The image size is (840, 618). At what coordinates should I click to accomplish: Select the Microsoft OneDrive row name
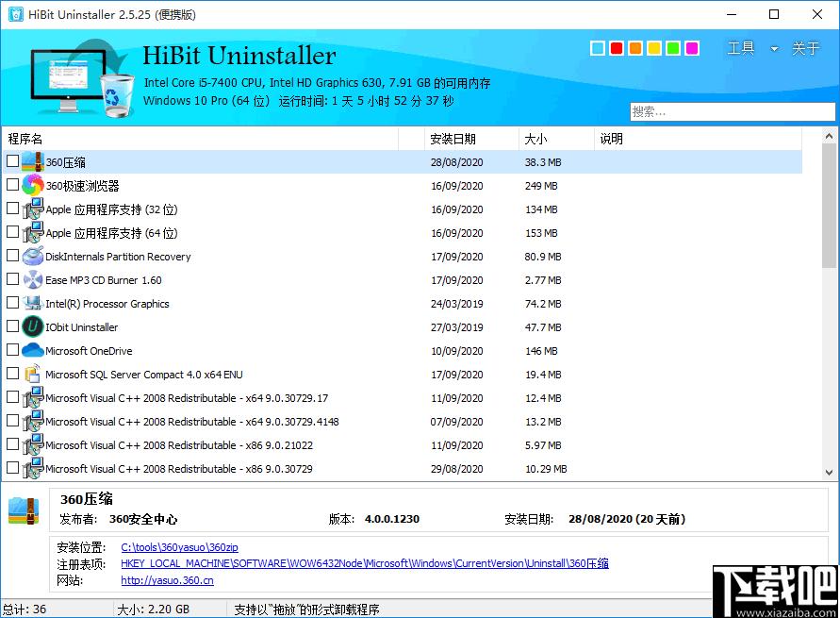[x=89, y=351]
